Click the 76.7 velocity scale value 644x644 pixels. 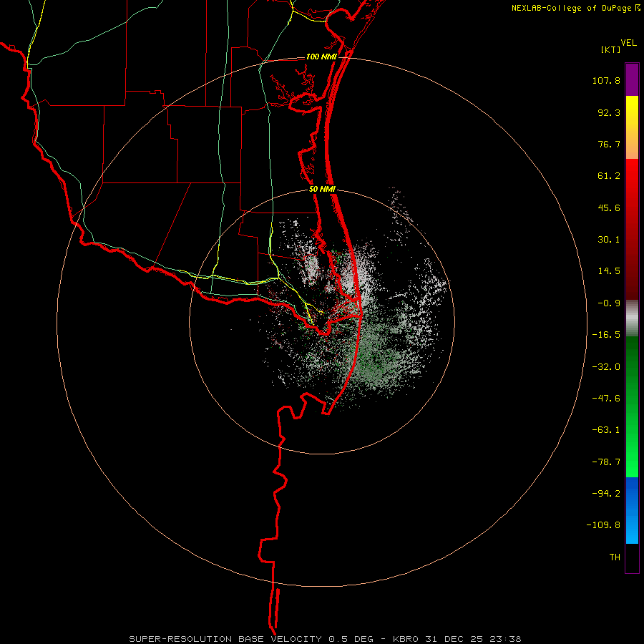[609, 144]
